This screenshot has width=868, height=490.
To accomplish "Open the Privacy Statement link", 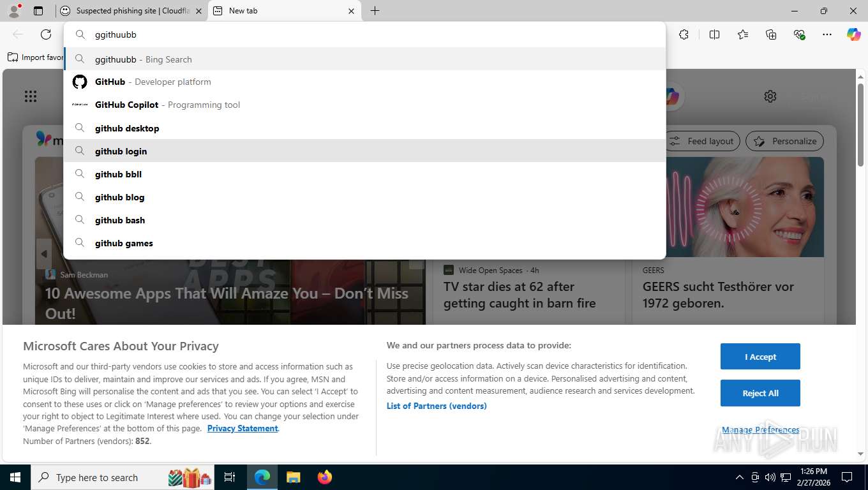I will (x=243, y=428).
